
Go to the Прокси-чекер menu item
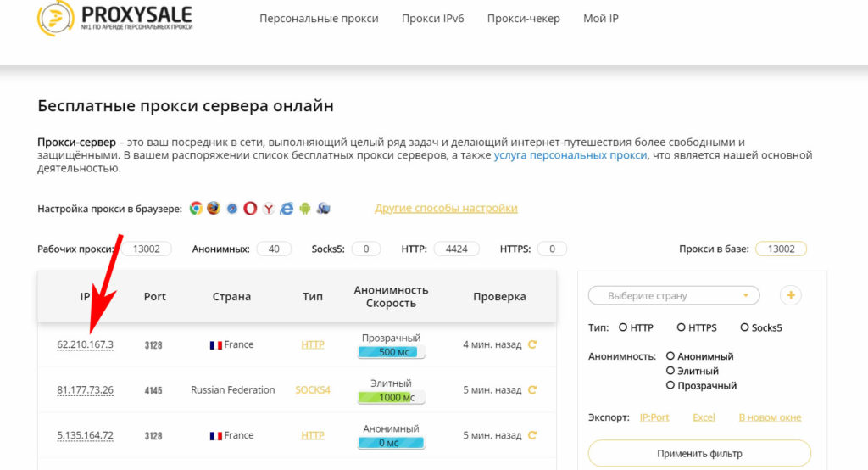[x=523, y=19]
